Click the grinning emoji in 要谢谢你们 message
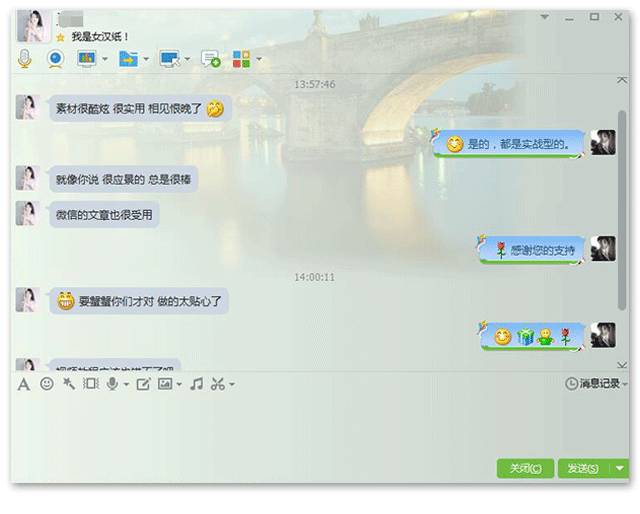 click(x=65, y=301)
